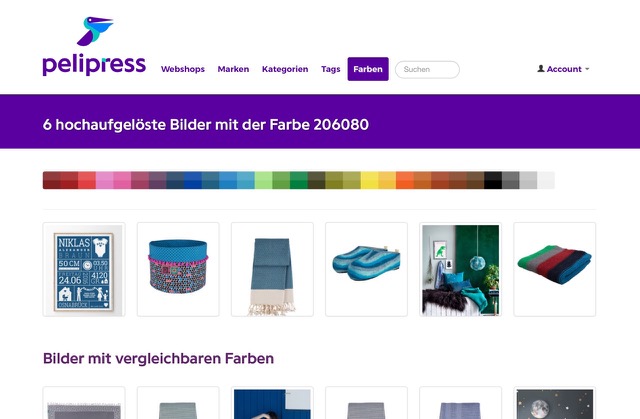Pick the light green color swatch
This screenshot has height=419, width=640.
tap(263, 180)
